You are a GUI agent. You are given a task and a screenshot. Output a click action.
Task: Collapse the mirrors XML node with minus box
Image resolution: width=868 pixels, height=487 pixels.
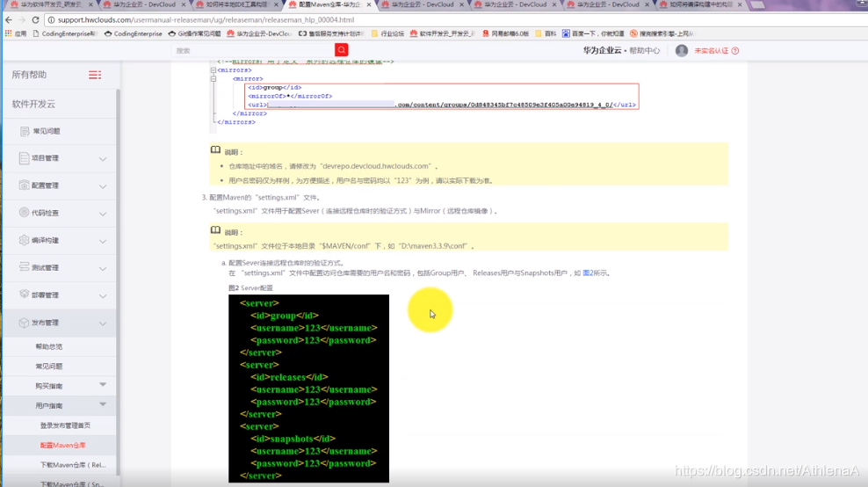tap(213, 70)
